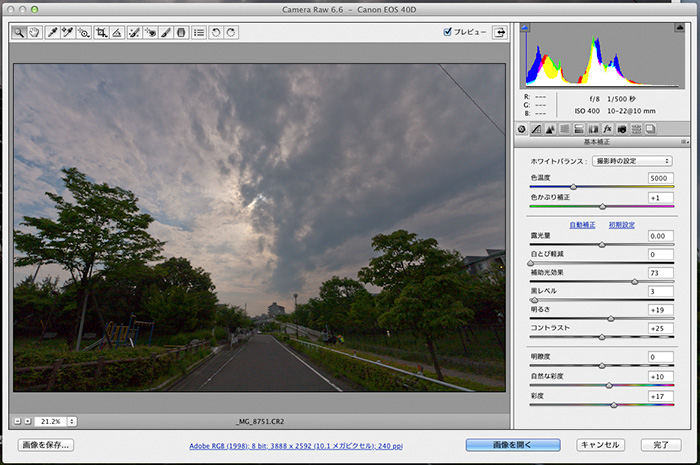The width and height of the screenshot is (700, 465).
Task: Switch to the Presets tab
Action: click(x=636, y=129)
